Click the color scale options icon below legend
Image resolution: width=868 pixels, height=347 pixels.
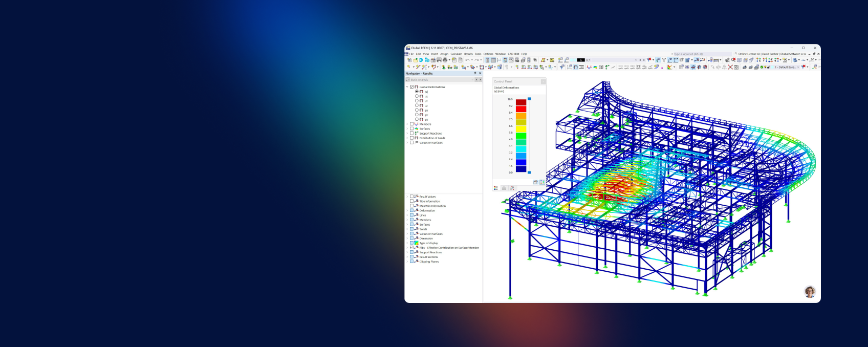(x=535, y=182)
